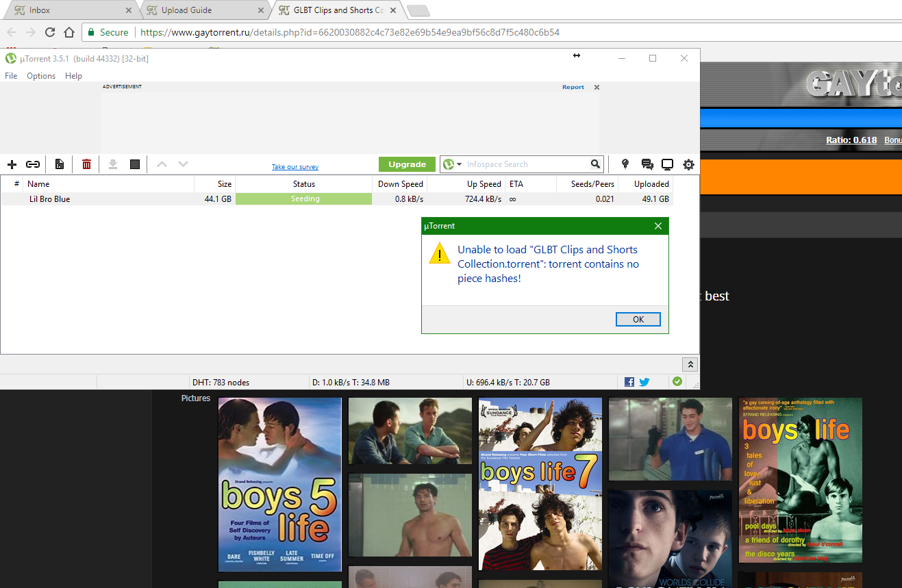The image size is (902, 588).
Task: Remove the selected torrent with the trash icon
Action: [x=86, y=164]
